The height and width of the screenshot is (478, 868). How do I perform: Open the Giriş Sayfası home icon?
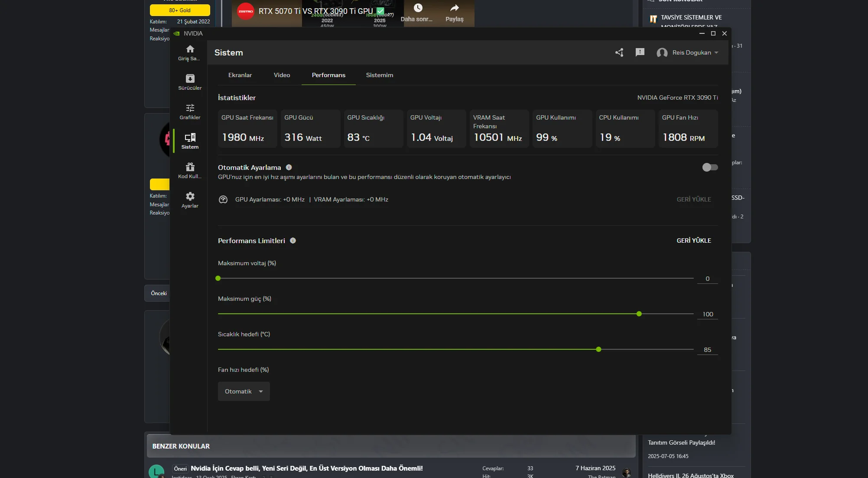coord(190,52)
